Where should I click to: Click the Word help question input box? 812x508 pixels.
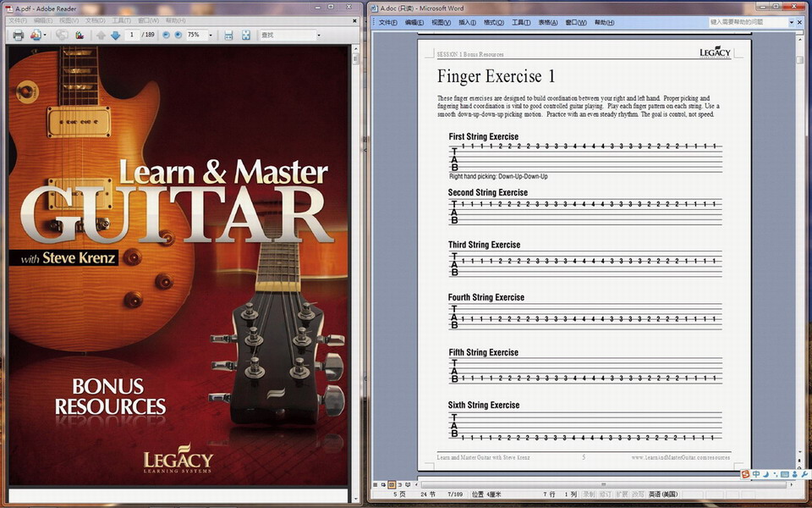(x=749, y=22)
